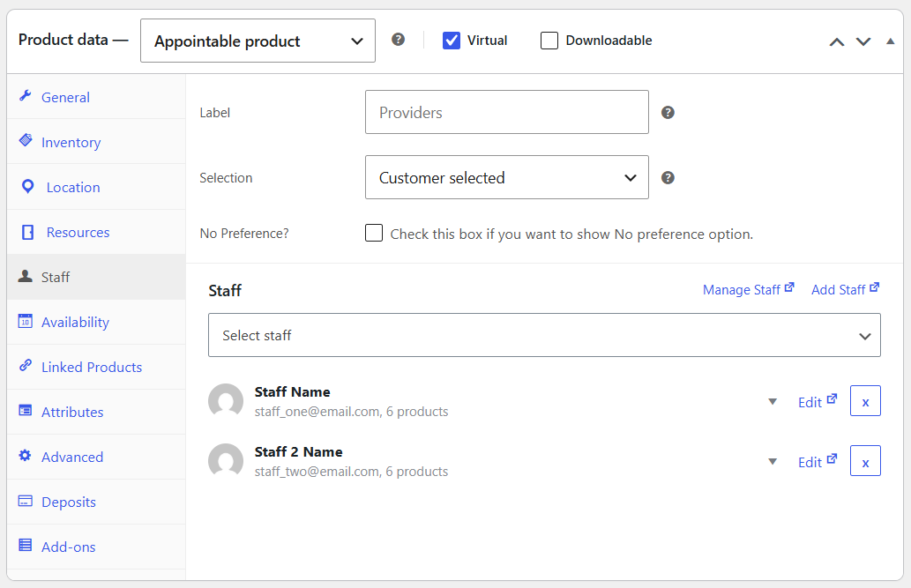The height and width of the screenshot is (588, 911).
Task: Go to Linked Products tab
Action: 96,368
